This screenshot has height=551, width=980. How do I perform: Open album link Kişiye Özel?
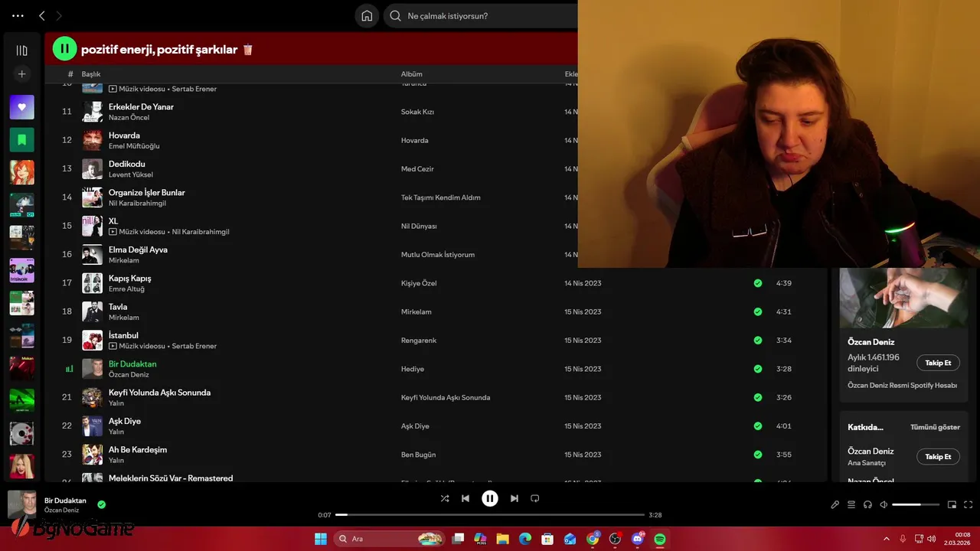(x=419, y=283)
